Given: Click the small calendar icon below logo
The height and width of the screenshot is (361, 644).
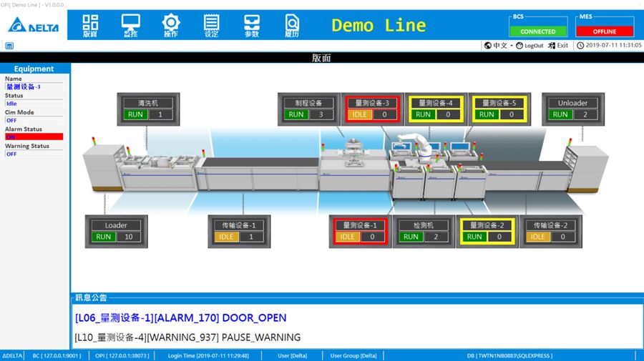Looking at the screenshot, I should click(9, 46).
